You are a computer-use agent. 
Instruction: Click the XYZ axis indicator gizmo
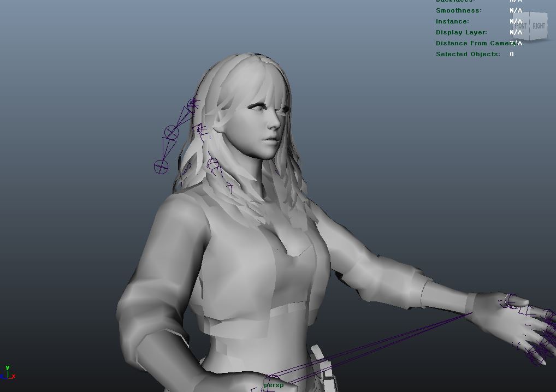coord(8,373)
